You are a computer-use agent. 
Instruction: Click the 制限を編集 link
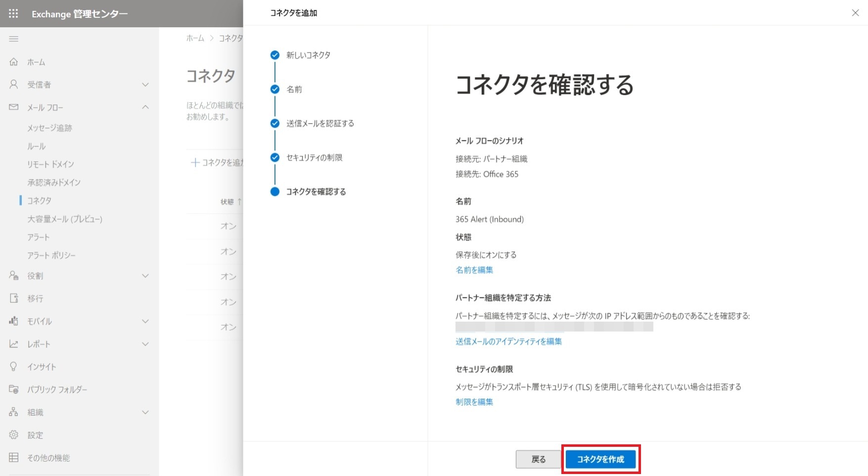[x=474, y=402]
